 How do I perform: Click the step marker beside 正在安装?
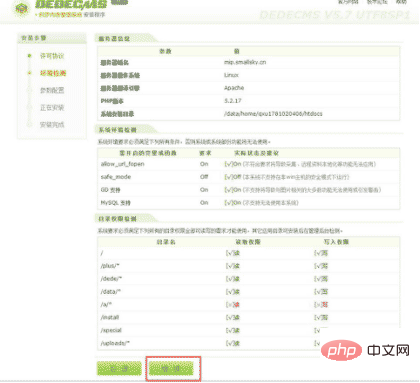click(30, 107)
